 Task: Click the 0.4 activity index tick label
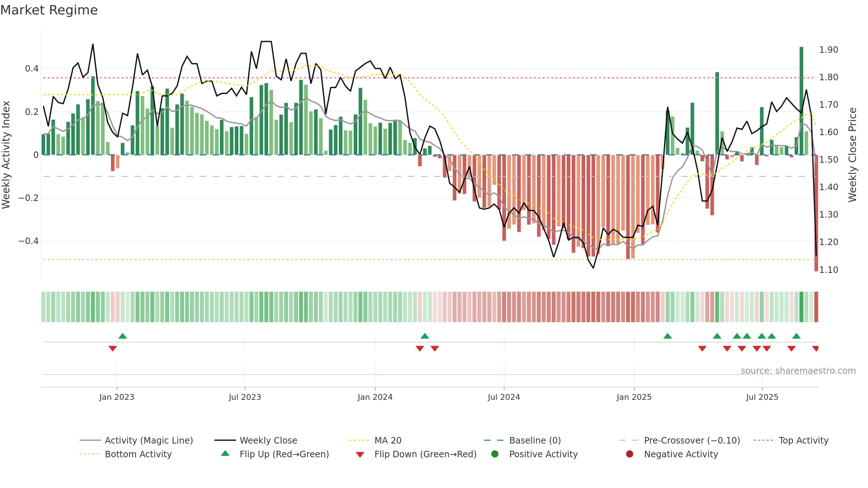click(x=32, y=68)
